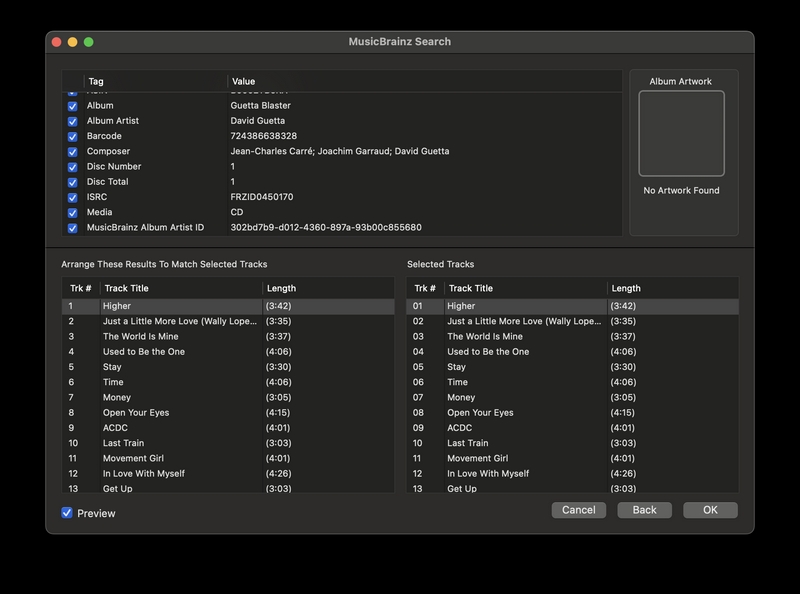This screenshot has width=800, height=594.
Task: Select selected track 08 Open Your Eyes
Action: pyautogui.click(x=572, y=413)
